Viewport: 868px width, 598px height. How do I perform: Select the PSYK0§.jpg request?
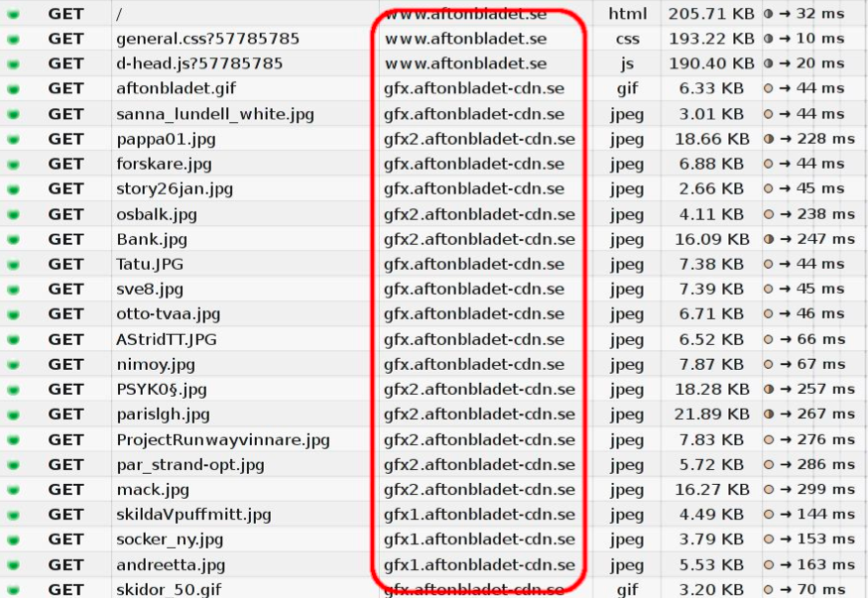click(x=162, y=390)
